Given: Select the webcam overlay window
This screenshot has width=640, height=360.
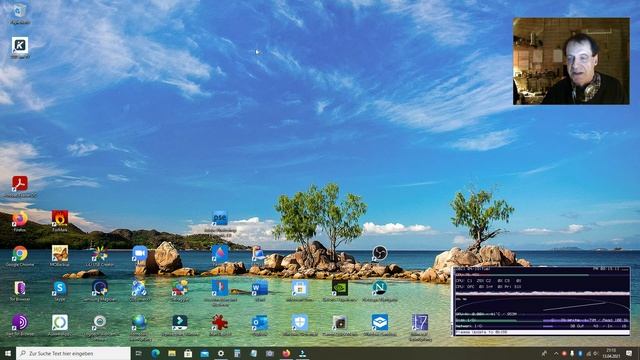Looking at the screenshot, I should pos(571,61).
